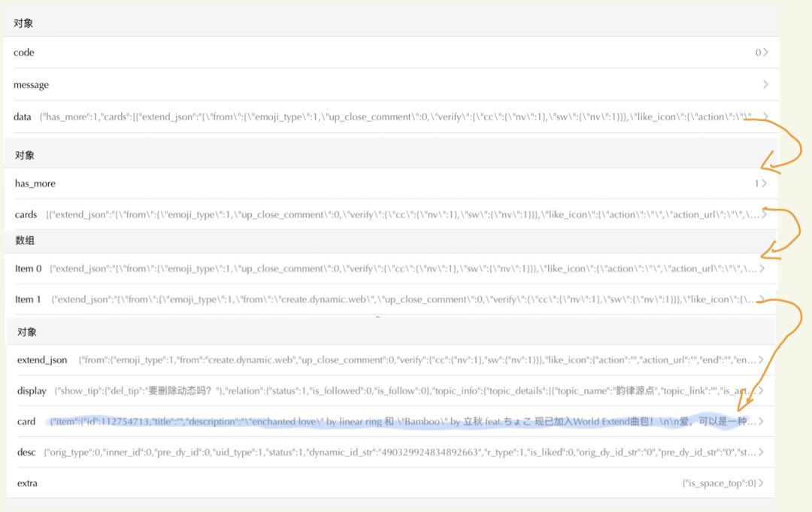Expand the extra row chevron
Viewport: 812px width, 512px height.
click(761, 483)
